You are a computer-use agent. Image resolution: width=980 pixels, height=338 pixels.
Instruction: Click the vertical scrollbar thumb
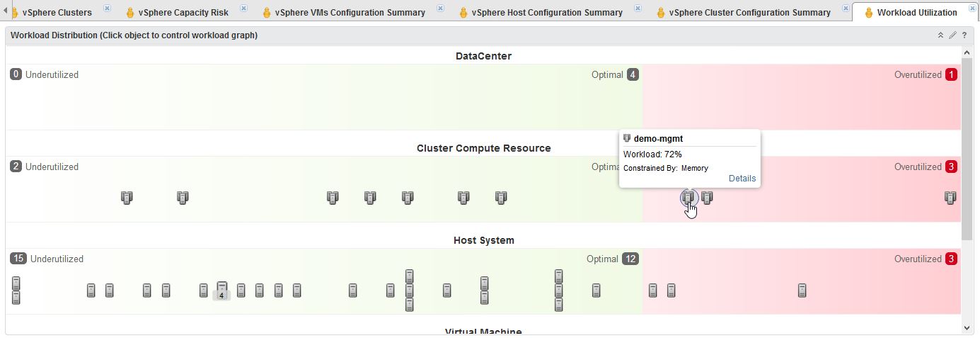pos(967,149)
